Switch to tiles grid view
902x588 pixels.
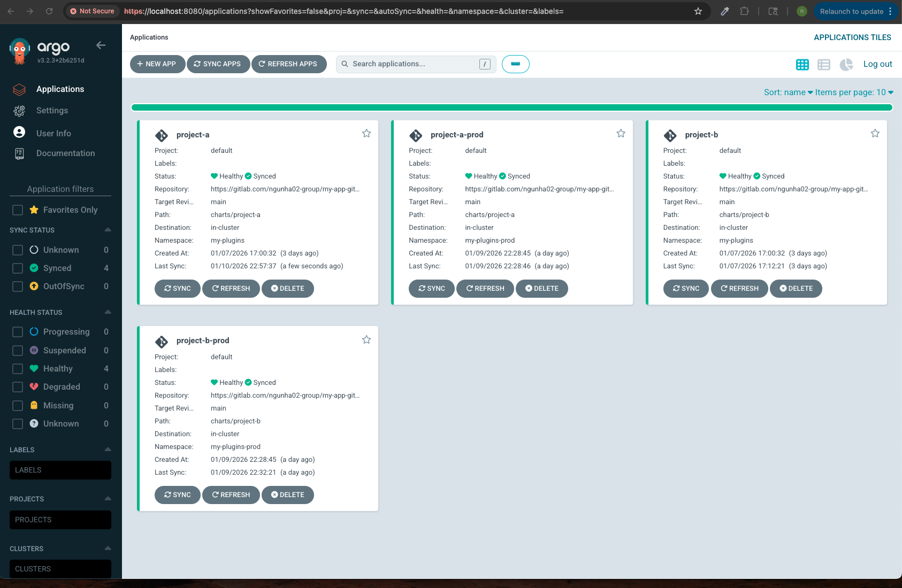[802, 65]
